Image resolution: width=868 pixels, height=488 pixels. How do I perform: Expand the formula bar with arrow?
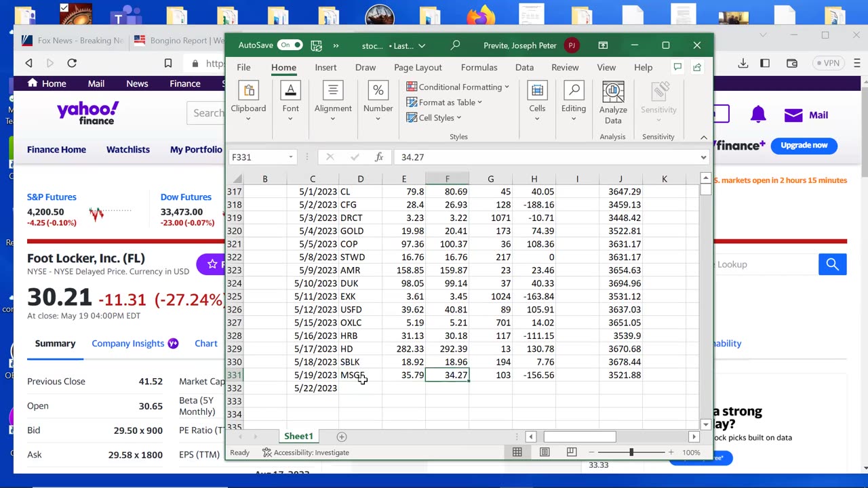(703, 157)
